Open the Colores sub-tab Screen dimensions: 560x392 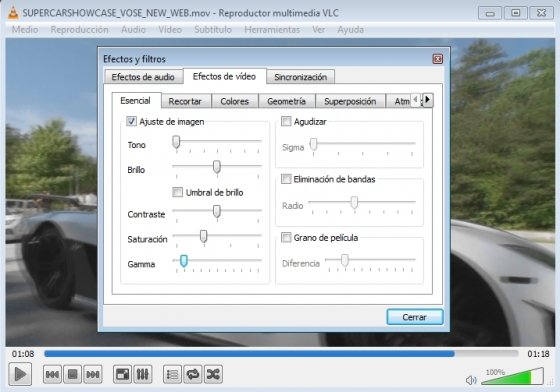(234, 101)
